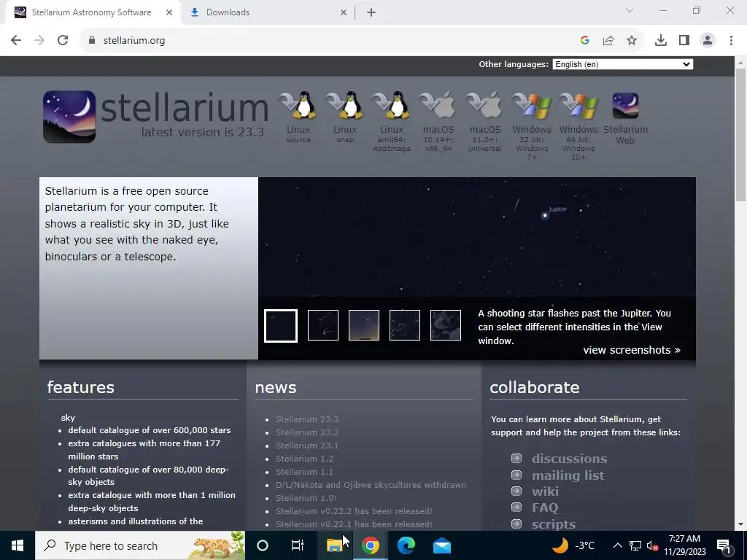747x560 pixels.
Task: Open Task View on taskbar
Action: click(298, 545)
